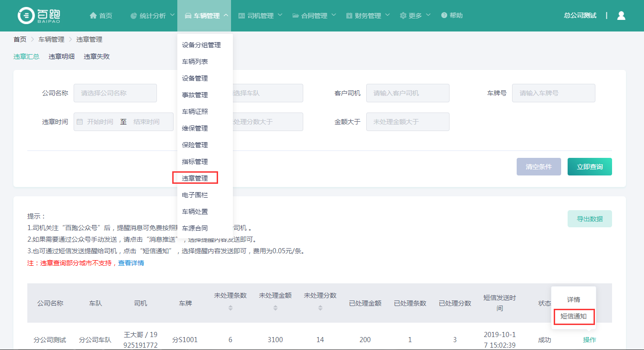Choose 短信通知 in the action popup
The image size is (644, 350).
tap(573, 316)
